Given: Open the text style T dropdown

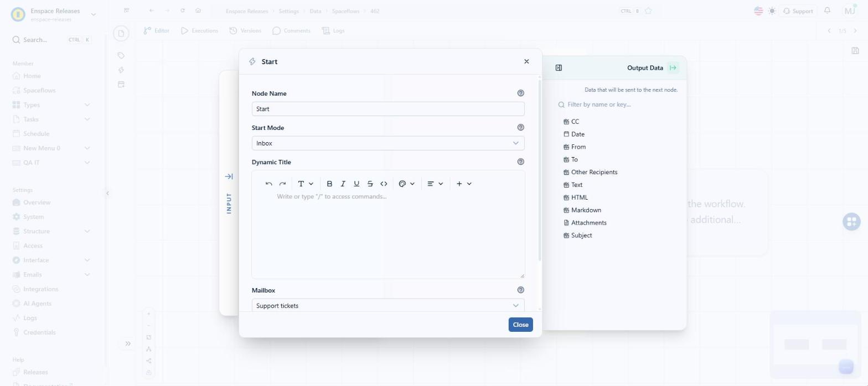Looking at the screenshot, I should point(306,184).
